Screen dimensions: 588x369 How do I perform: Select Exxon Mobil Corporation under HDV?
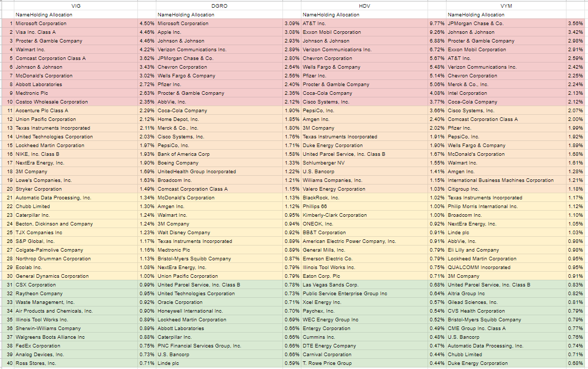coord(364,32)
